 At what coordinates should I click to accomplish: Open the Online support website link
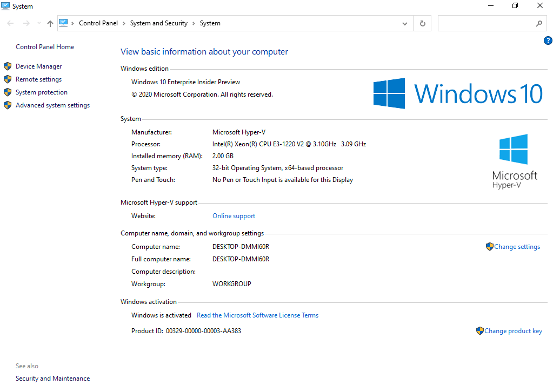point(234,216)
